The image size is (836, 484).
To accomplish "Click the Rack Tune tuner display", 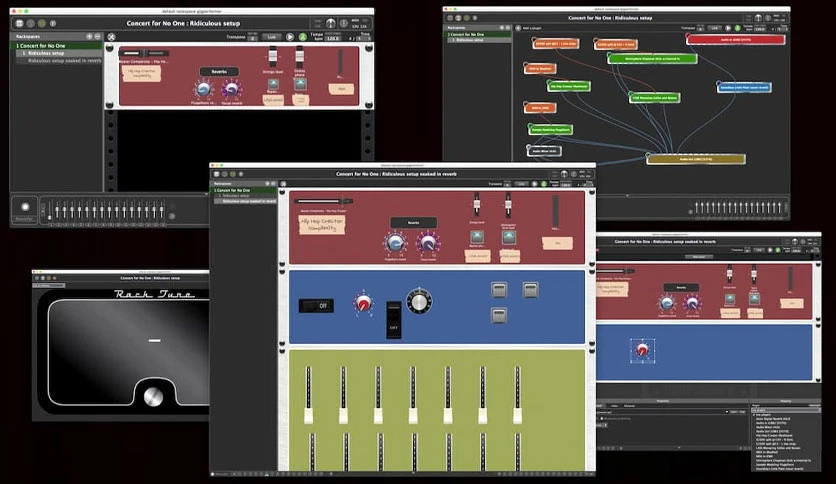I will [128, 352].
